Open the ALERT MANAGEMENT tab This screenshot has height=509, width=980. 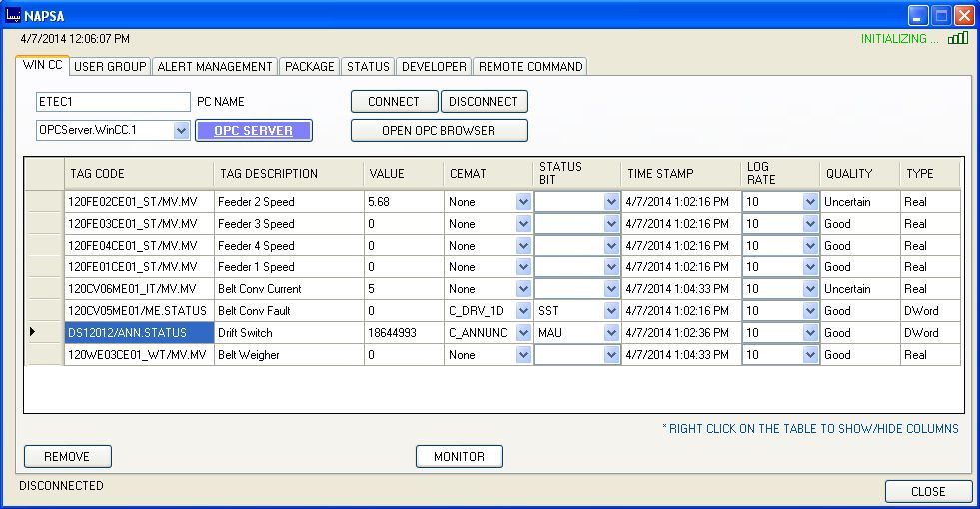pyautogui.click(x=215, y=67)
